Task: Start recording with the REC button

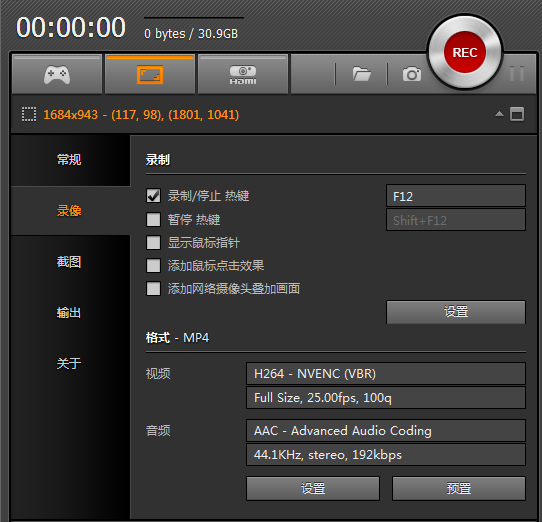Action: (465, 53)
